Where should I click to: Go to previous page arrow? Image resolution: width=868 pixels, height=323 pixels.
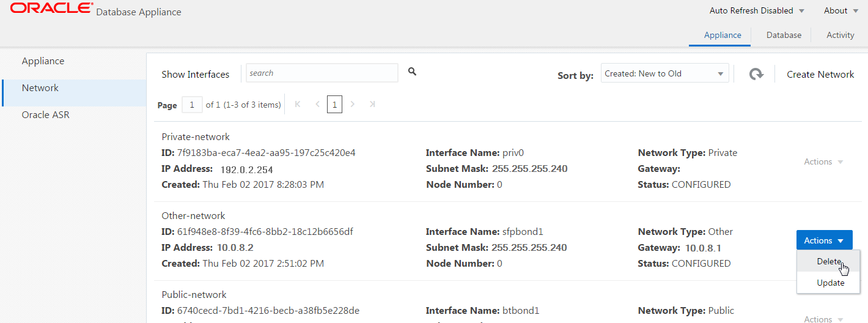(x=317, y=105)
